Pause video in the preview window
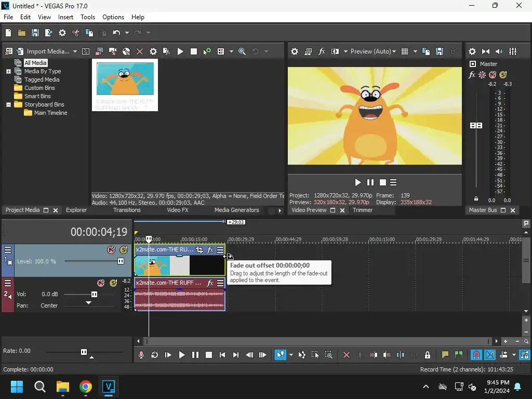 point(370,182)
